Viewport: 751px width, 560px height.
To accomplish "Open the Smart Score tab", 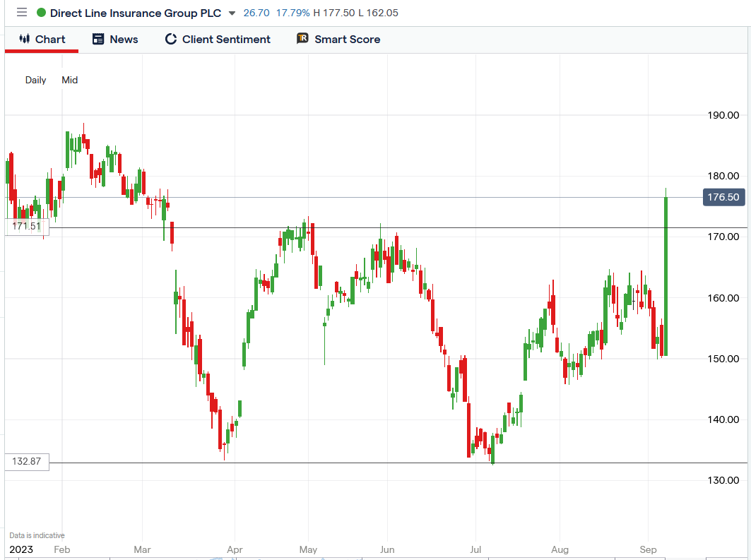I will click(338, 40).
